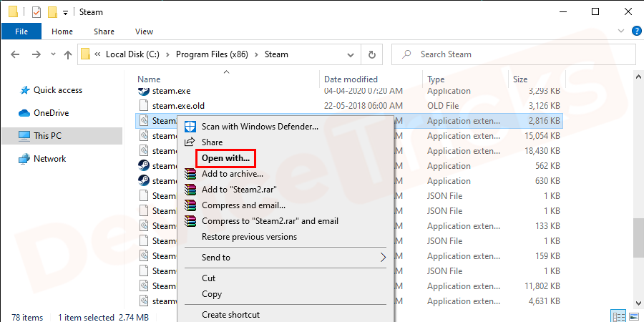The height and width of the screenshot is (322, 644).
Task: Click WinRAR icon beside Add to "Steam2.rar"
Action: pyautogui.click(x=190, y=190)
